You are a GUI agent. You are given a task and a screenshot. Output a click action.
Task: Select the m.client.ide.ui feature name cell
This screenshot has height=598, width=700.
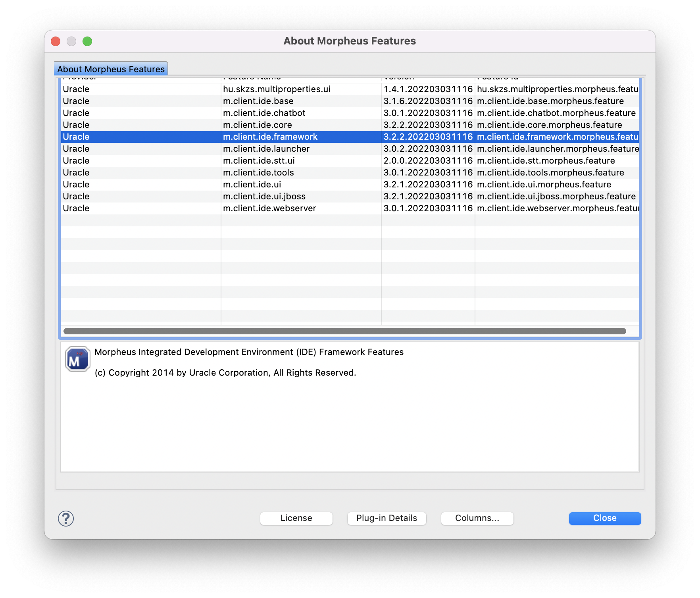(301, 184)
